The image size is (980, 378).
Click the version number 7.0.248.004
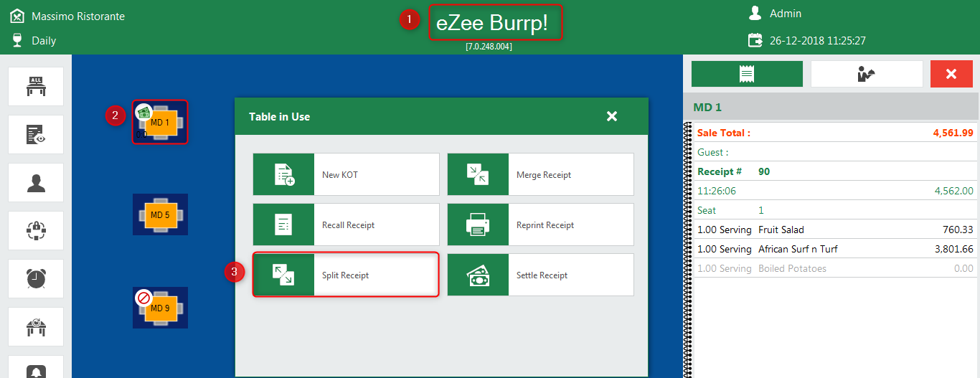(x=489, y=46)
